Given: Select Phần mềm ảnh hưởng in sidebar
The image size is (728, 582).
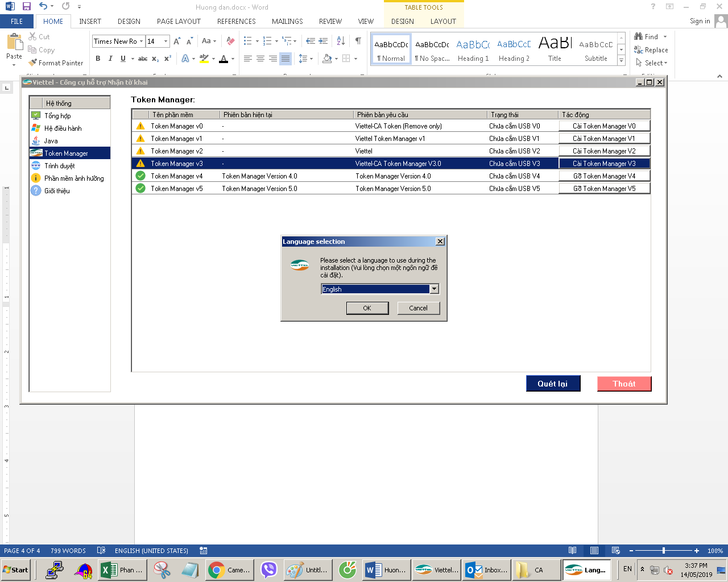Looking at the screenshot, I should [x=70, y=178].
